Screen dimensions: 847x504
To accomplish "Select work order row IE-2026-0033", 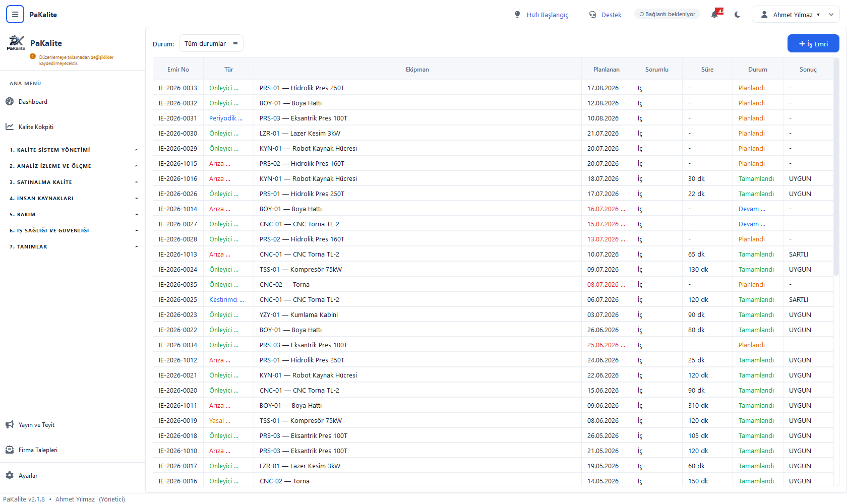I will 493,88.
